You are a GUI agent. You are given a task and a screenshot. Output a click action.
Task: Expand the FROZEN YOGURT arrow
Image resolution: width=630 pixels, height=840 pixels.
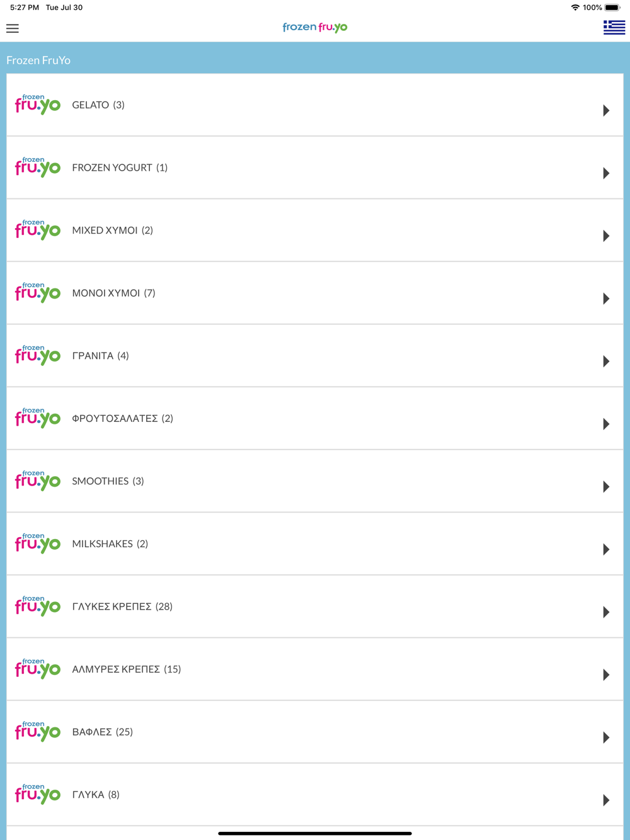click(x=606, y=173)
